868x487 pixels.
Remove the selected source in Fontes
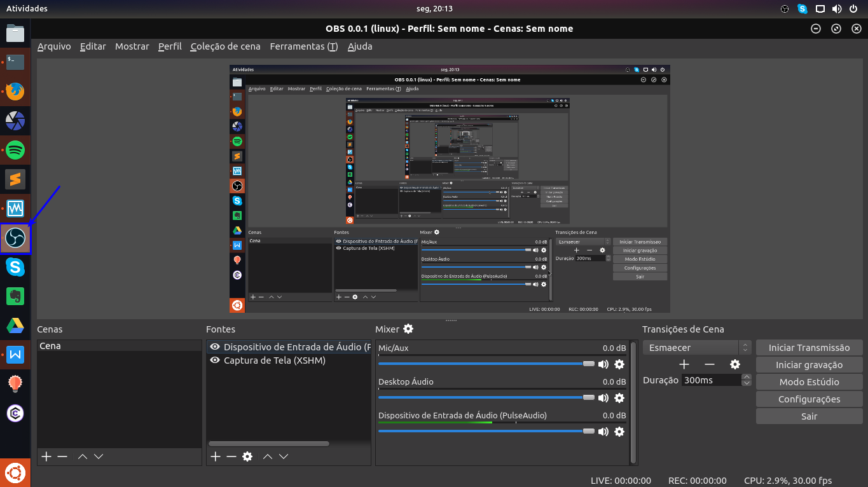pyautogui.click(x=231, y=456)
